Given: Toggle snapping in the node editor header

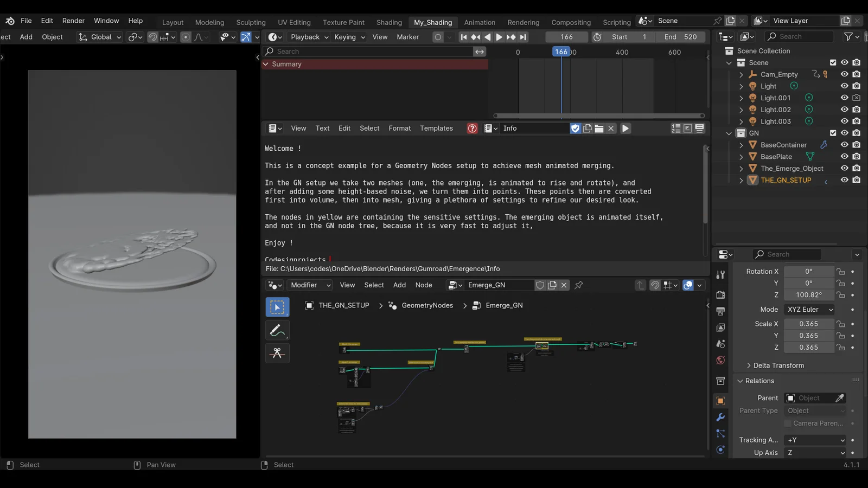Looking at the screenshot, I should point(655,285).
